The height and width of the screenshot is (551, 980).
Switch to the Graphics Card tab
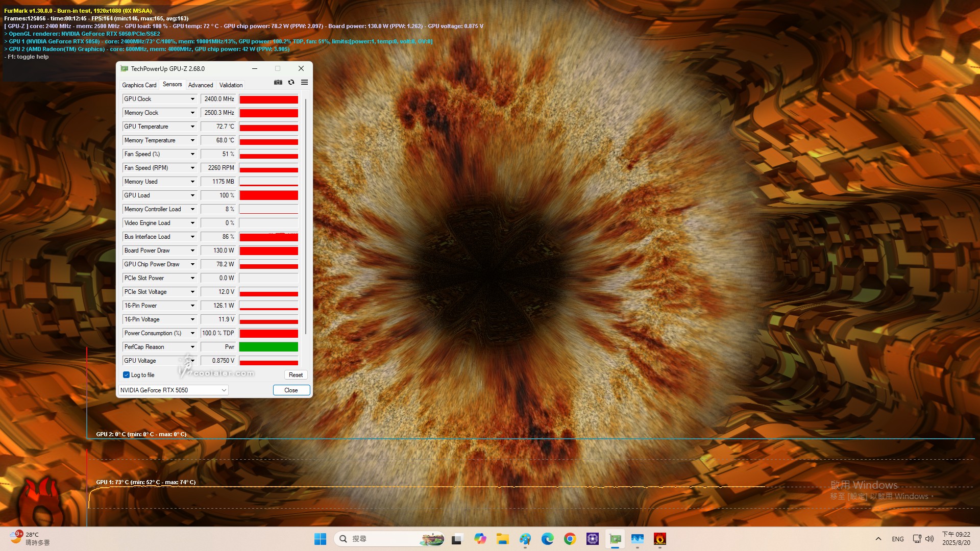(139, 85)
